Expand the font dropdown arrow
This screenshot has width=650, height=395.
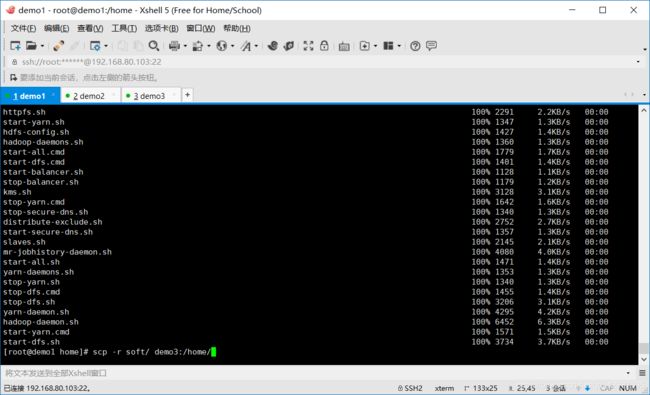(x=256, y=46)
